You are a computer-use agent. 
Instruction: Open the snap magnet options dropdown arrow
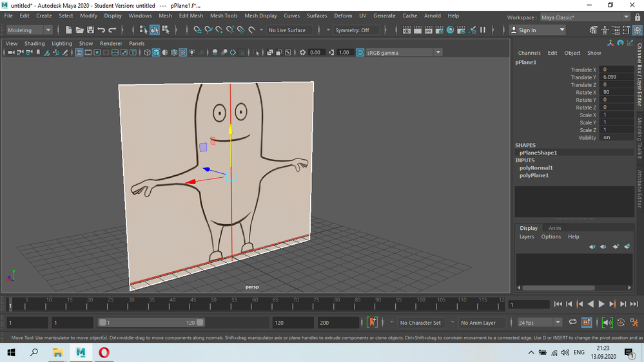pos(261,30)
